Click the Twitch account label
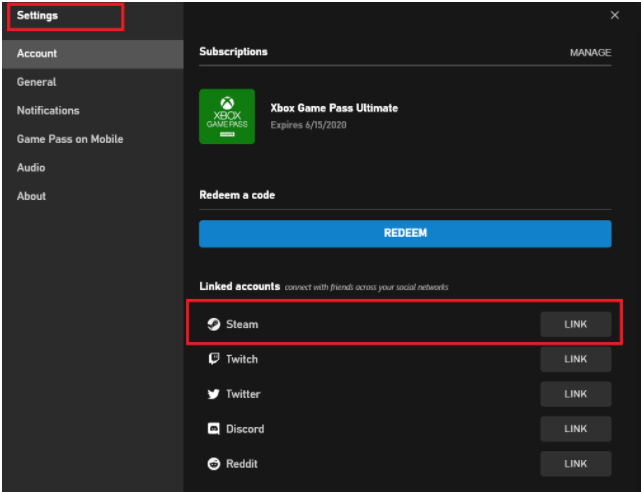This screenshot has width=641, height=492. (x=242, y=359)
